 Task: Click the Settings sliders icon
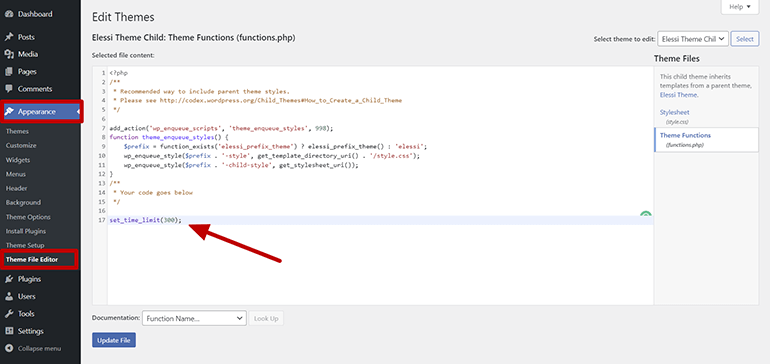(x=9, y=331)
